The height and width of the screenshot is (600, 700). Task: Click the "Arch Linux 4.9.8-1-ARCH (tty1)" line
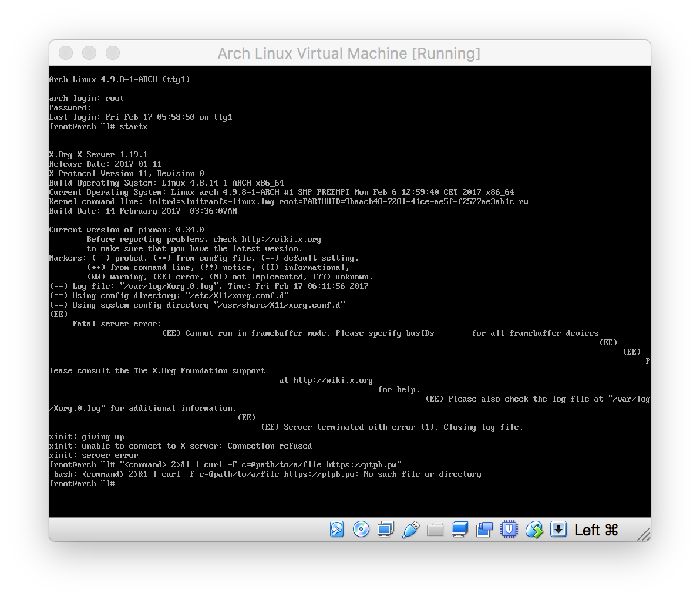click(120, 79)
